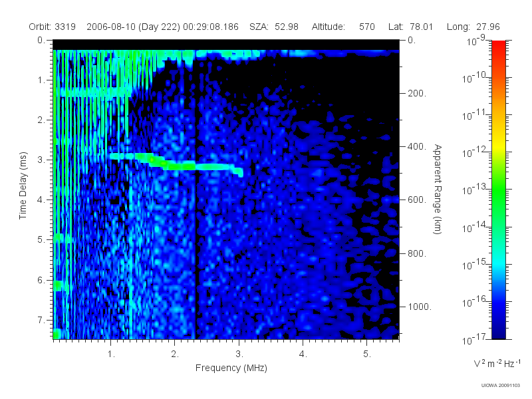Click the 'UIOWA 20091103' credit text
This screenshot has height=399, width=532.
501,386
